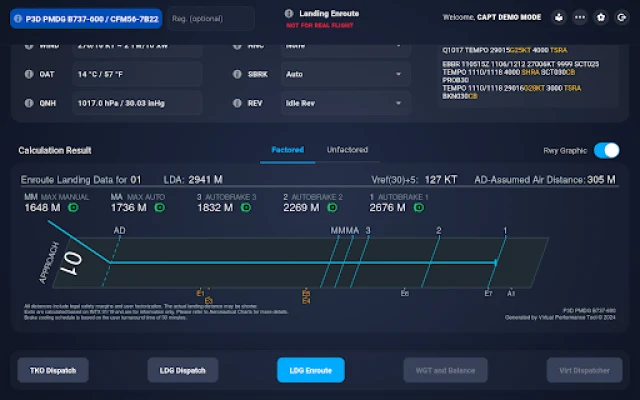The image size is (640, 400).
Task: Click the info icon beside QNH
Action: click(25, 102)
